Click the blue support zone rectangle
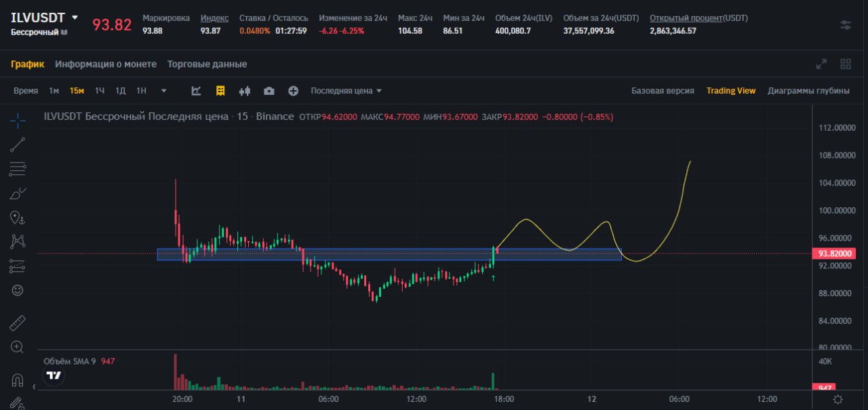 coord(389,254)
